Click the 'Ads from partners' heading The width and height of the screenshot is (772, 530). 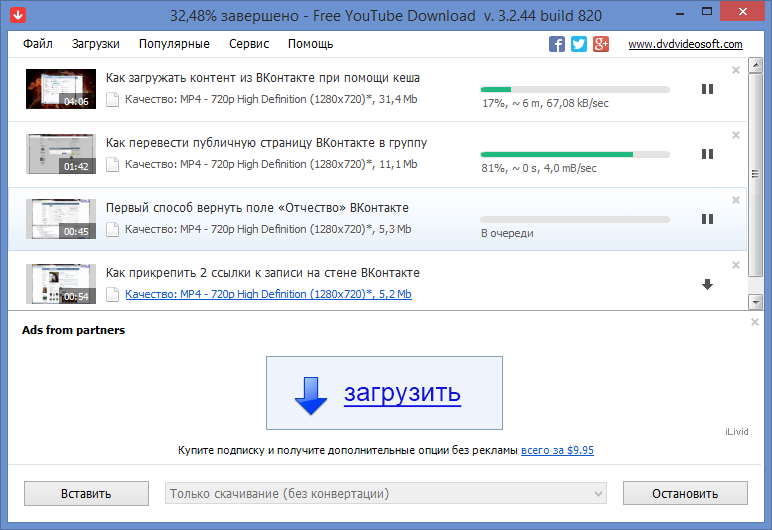point(73,330)
